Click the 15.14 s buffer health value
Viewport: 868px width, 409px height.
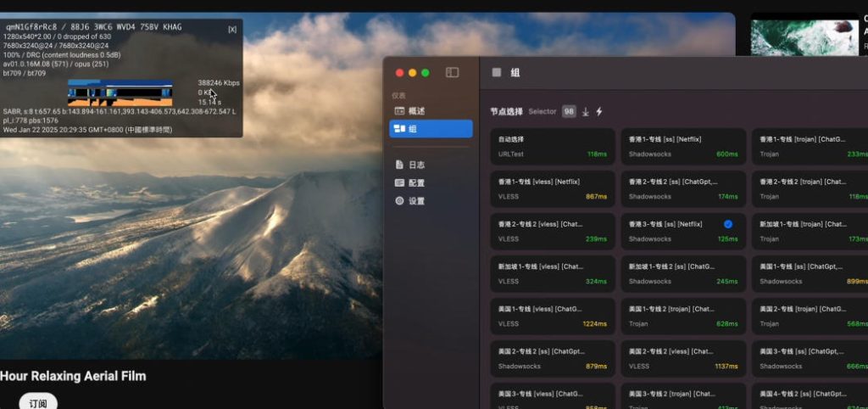(209, 103)
